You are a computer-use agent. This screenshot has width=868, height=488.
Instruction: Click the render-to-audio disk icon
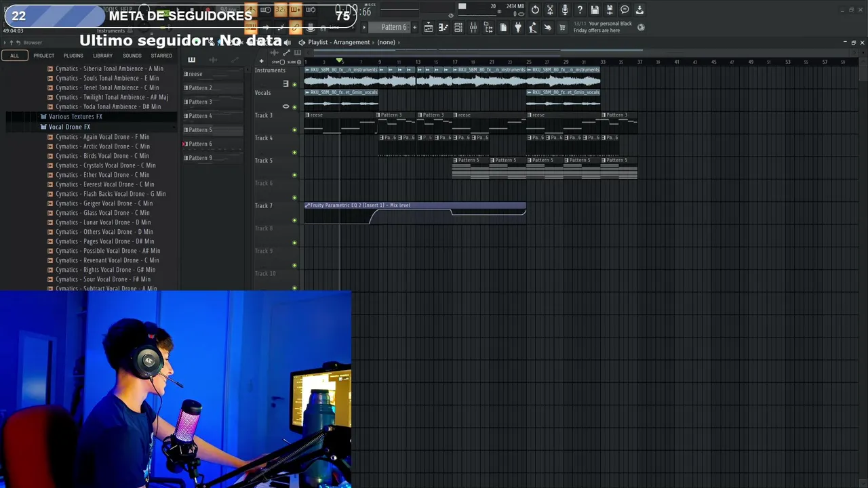610,9
